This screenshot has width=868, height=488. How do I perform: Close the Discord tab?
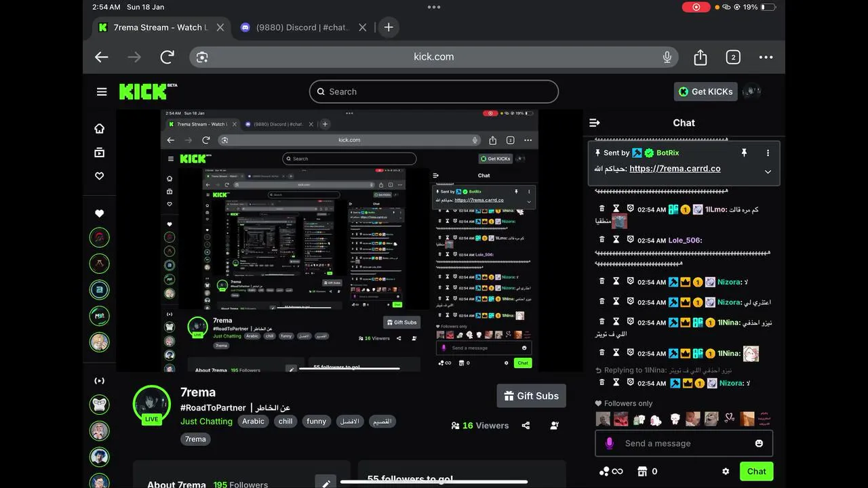click(363, 27)
